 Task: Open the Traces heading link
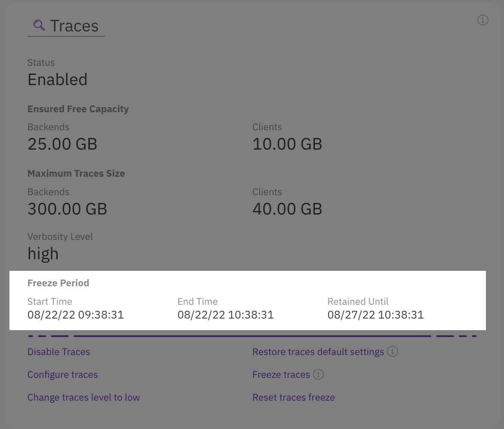click(74, 26)
